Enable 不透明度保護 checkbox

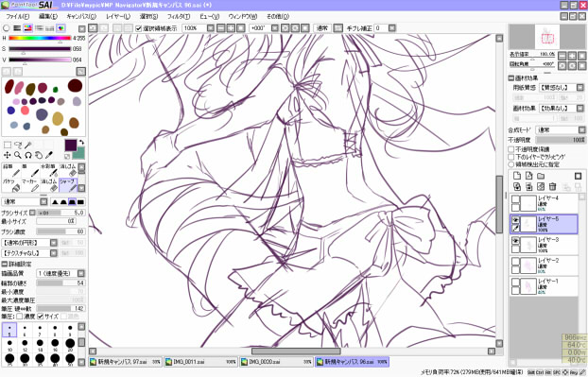point(510,149)
